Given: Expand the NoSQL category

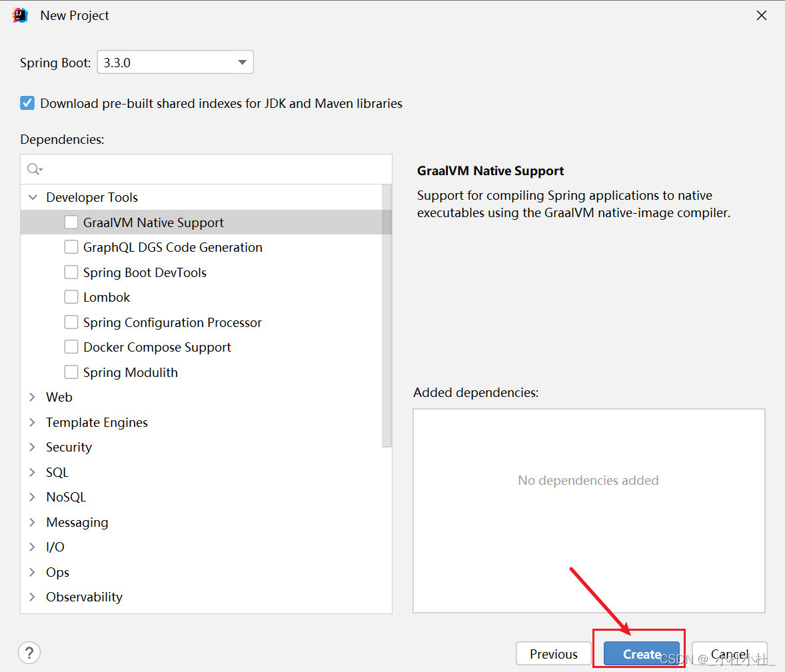Looking at the screenshot, I should click(33, 497).
